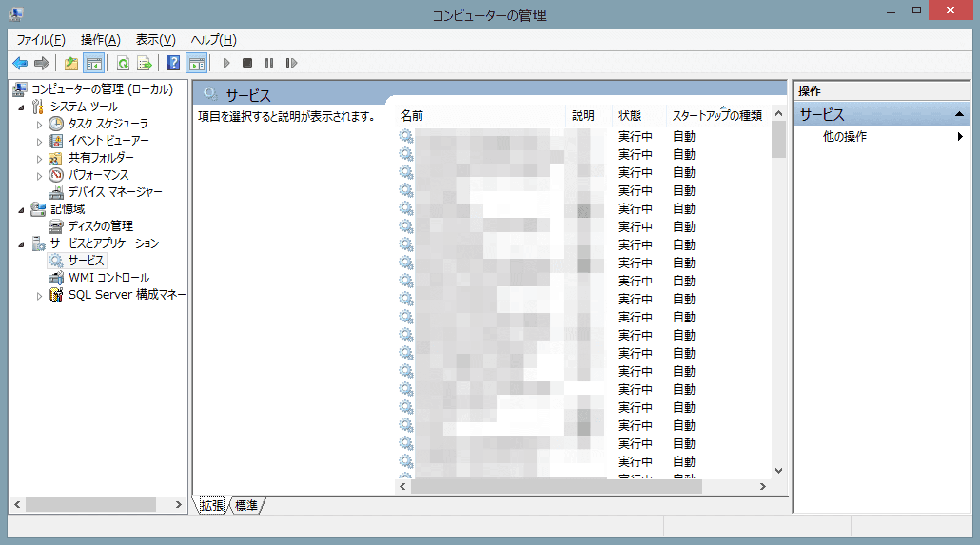Switch to the 標準 tab
980x545 pixels.
coord(246,506)
